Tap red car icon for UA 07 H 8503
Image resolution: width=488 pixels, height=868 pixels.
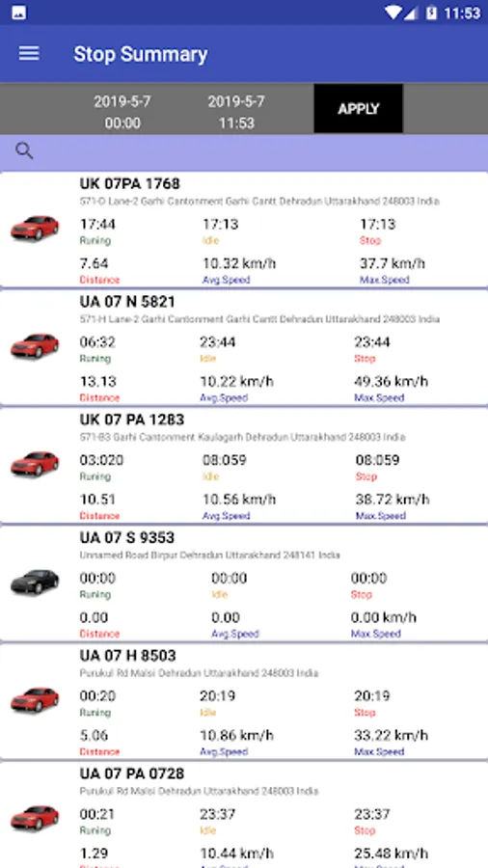coord(35,700)
